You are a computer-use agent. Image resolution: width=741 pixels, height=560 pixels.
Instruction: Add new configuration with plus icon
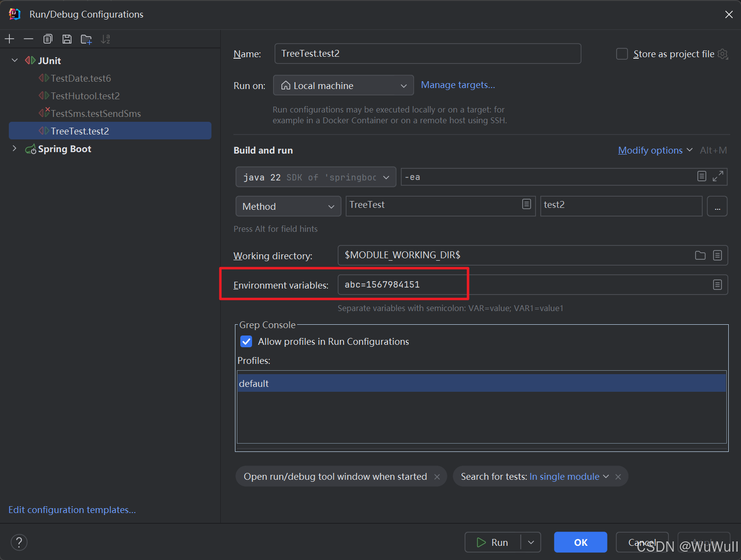point(9,39)
